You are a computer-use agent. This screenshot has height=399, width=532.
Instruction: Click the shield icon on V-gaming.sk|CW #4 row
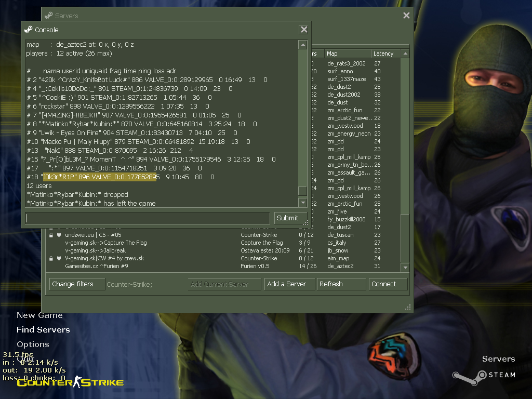pos(59,258)
